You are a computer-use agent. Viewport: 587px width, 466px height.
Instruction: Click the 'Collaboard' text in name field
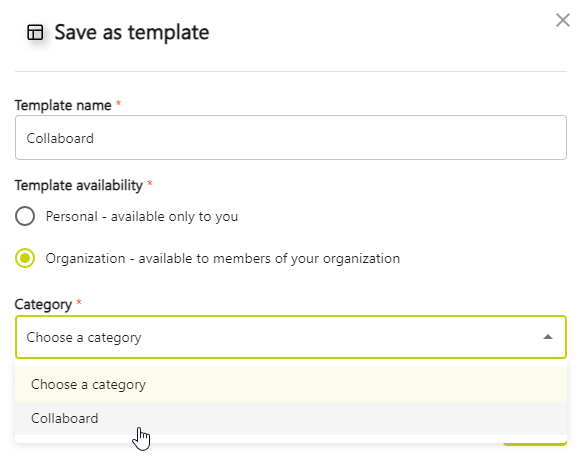click(60, 138)
